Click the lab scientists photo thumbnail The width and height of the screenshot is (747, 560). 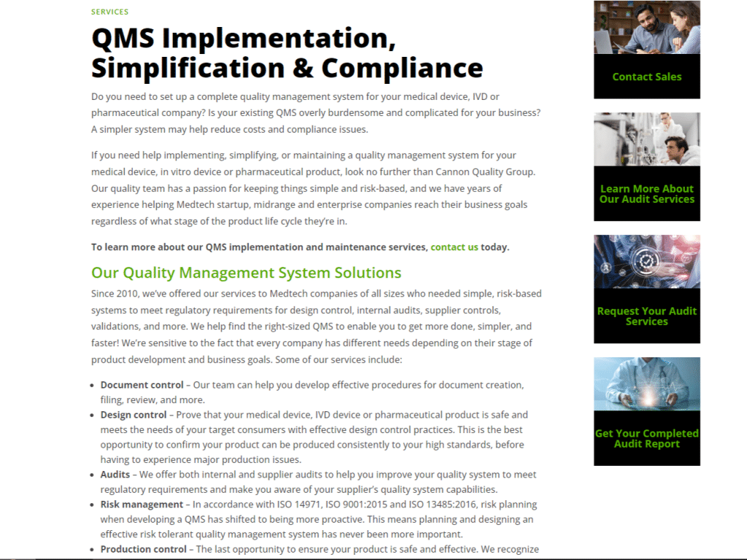(x=646, y=139)
